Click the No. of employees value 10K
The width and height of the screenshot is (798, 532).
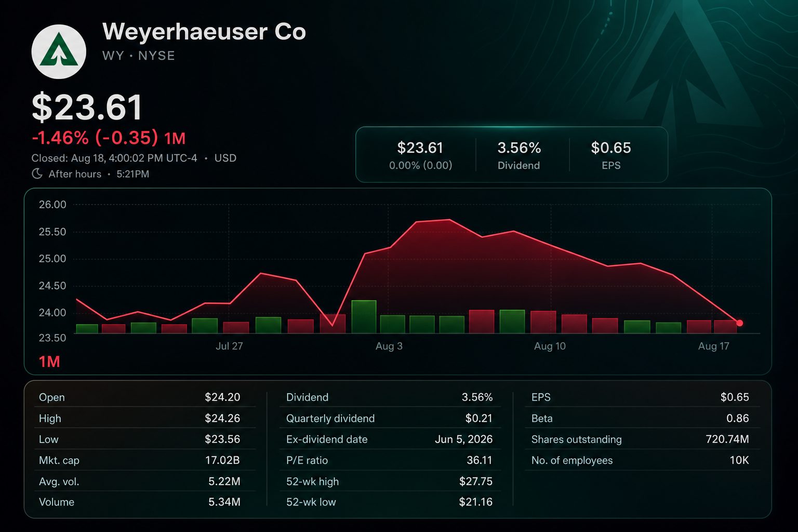(739, 460)
